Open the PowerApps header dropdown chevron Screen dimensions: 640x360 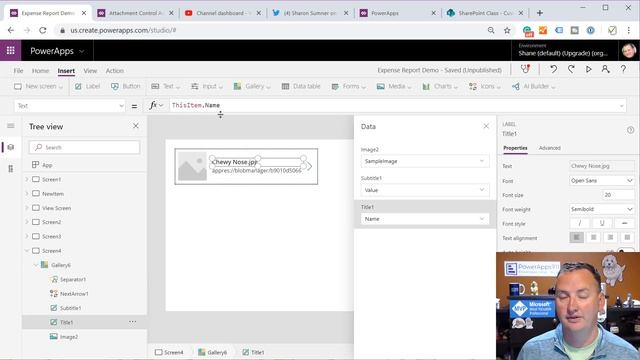click(82, 51)
